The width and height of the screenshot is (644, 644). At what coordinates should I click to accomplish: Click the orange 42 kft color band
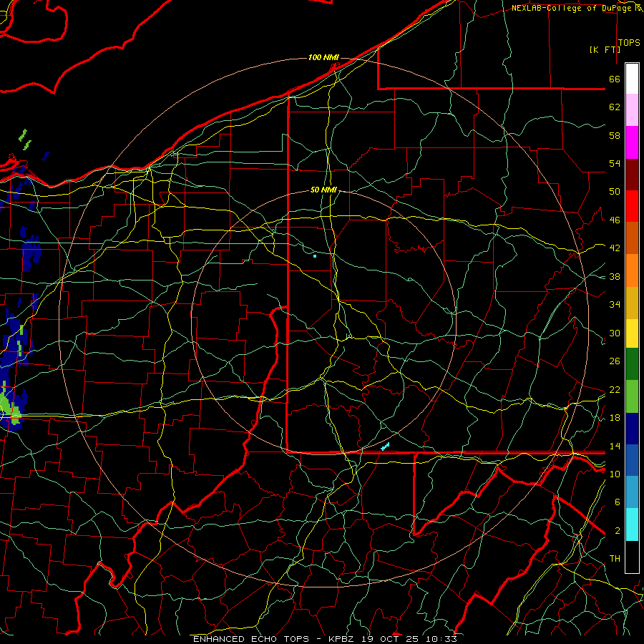[632, 270]
